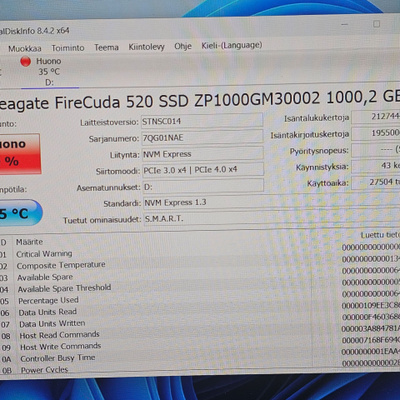Image resolution: width=400 pixels, height=400 pixels.
Task: Click the red Huono status indicator icon
Action: (26, 61)
